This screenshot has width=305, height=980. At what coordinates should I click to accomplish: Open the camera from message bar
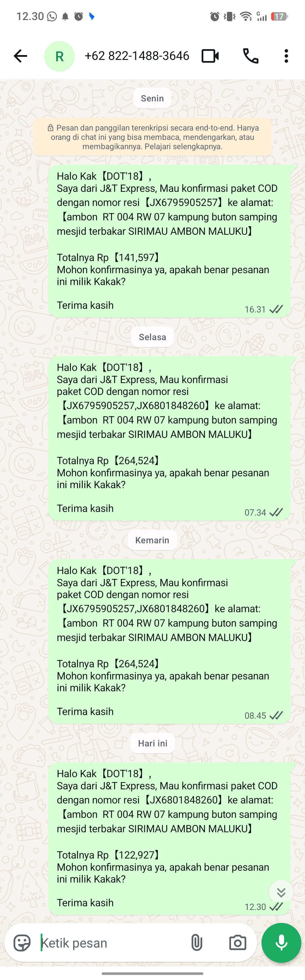[238, 943]
